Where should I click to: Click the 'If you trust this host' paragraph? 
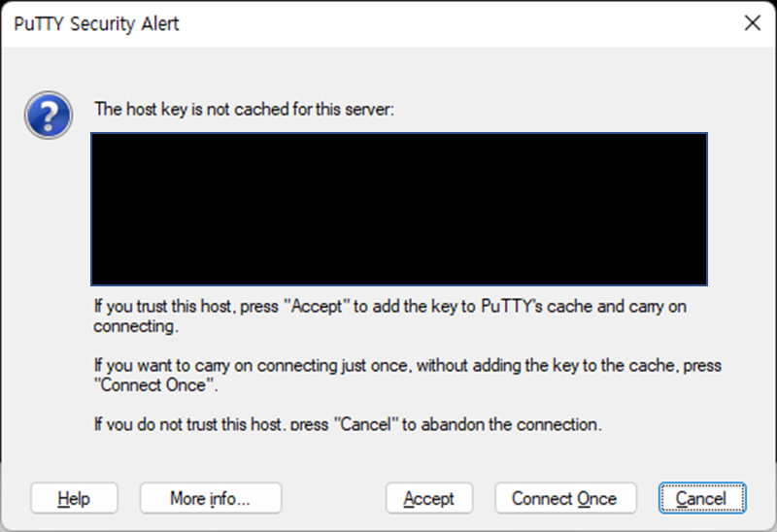[390, 316]
